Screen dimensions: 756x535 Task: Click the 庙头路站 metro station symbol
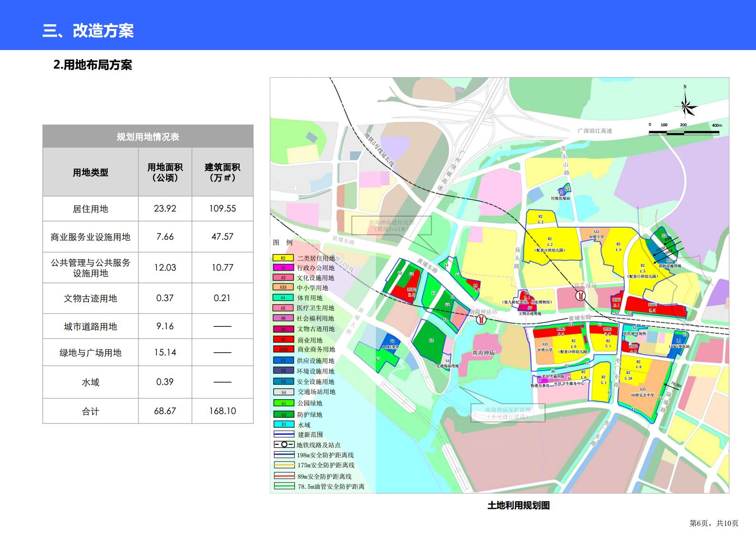580,295
